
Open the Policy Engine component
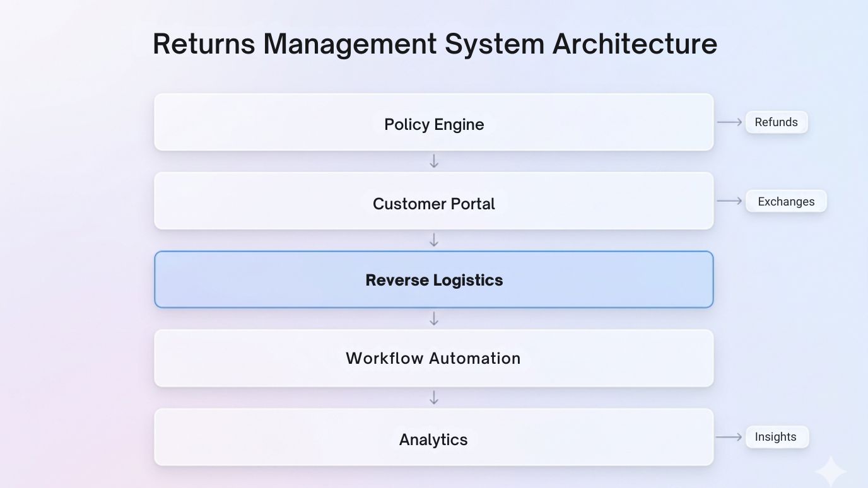[434, 122]
